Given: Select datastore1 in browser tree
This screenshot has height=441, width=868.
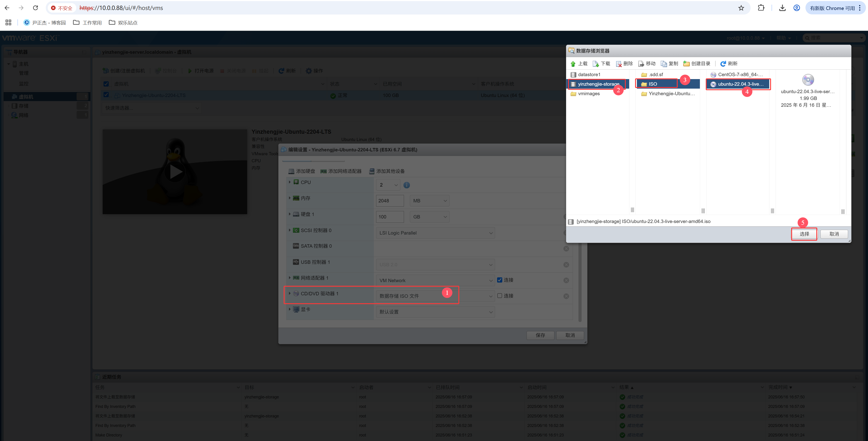Looking at the screenshot, I should pos(589,75).
